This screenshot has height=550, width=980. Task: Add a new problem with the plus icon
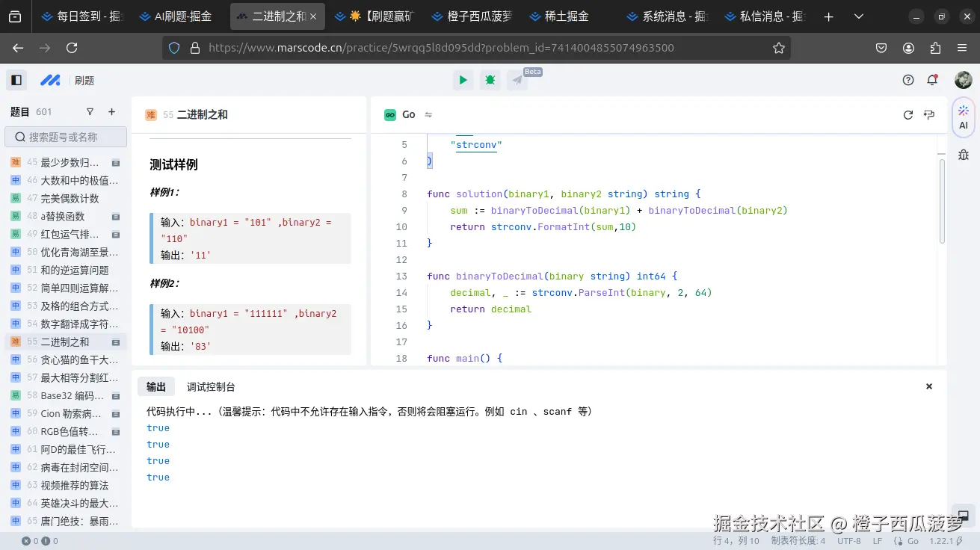click(x=111, y=111)
